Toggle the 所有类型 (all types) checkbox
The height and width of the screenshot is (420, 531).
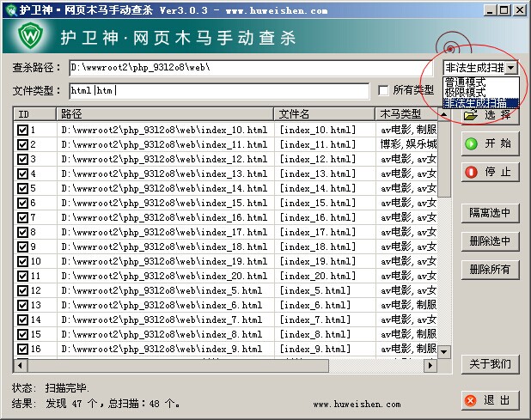point(383,90)
